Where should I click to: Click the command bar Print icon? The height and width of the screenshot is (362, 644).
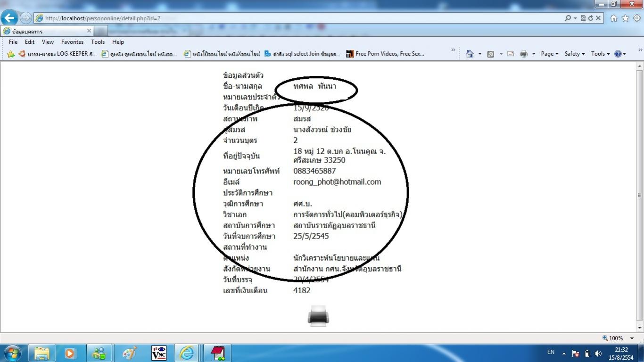pyautogui.click(x=523, y=54)
